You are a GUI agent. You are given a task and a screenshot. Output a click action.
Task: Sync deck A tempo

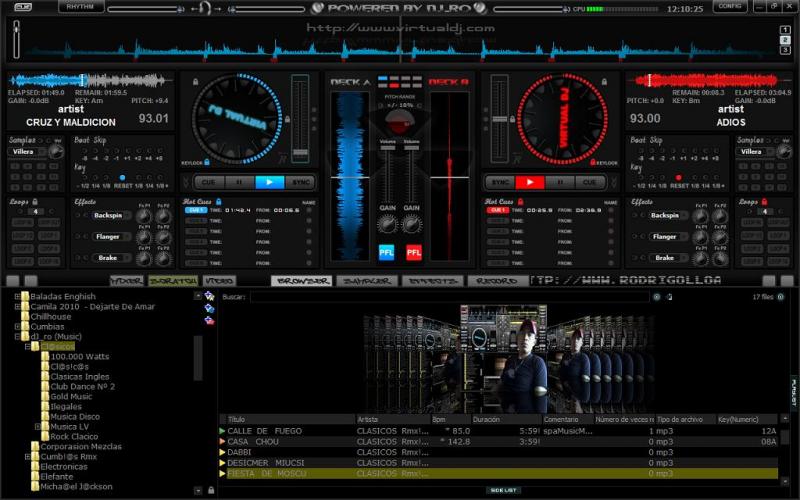300,182
